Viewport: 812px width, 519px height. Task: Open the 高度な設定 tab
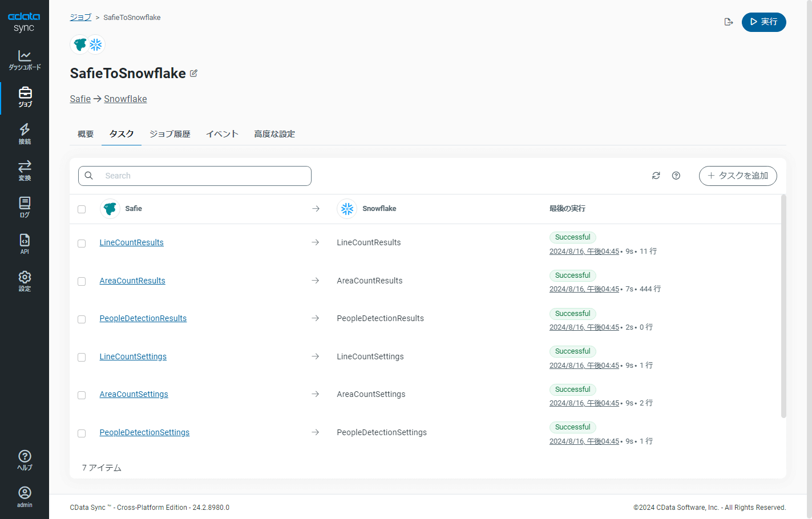274,134
